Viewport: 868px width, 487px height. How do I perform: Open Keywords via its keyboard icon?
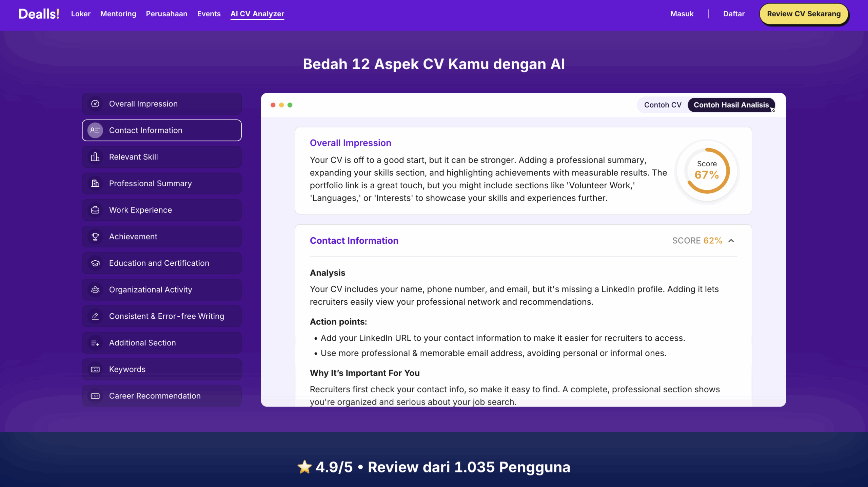95,369
